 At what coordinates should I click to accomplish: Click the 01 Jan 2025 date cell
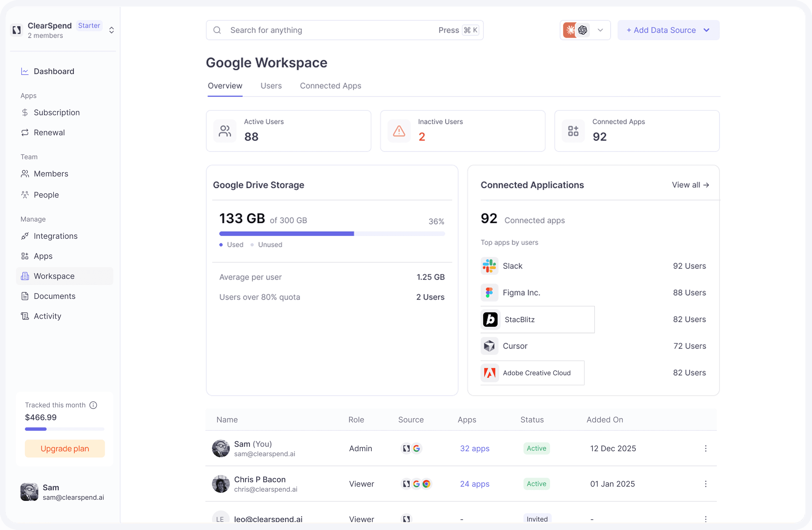point(612,484)
